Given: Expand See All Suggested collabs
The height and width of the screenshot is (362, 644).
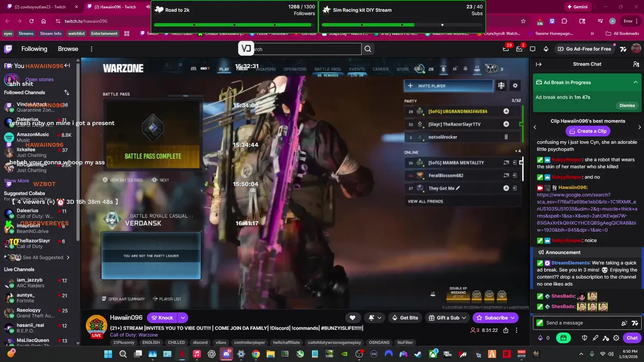Looking at the screenshot, I should pos(46,257).
